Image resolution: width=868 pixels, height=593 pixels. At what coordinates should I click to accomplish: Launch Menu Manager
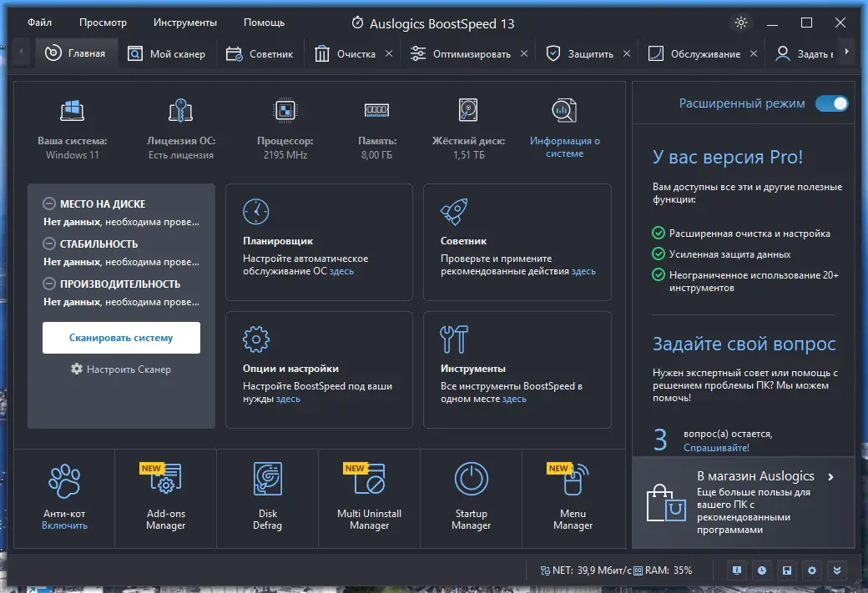pyautogui.click(x=573, y=497)
